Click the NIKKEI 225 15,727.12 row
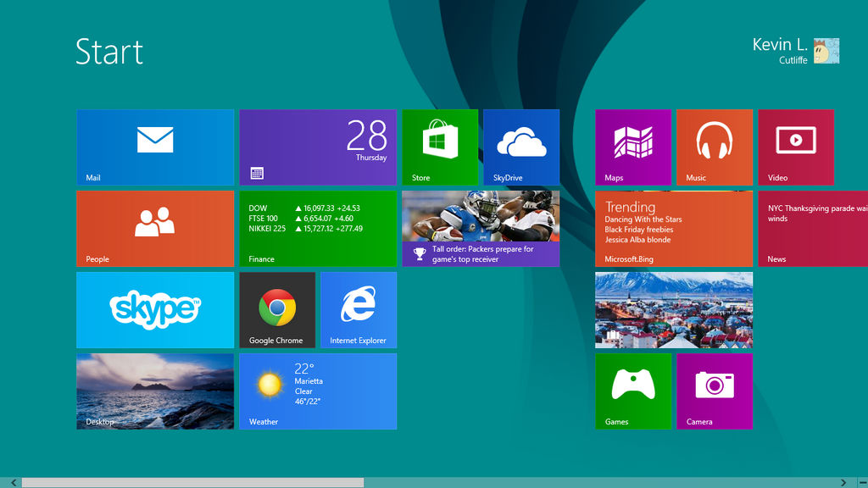The image size is (868, 488). point(305,229)
